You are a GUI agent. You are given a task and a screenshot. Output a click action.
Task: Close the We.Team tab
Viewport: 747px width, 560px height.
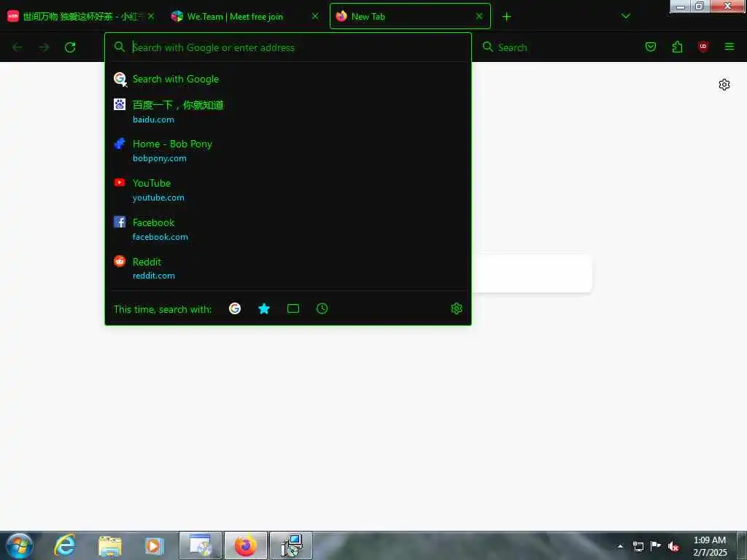pos(315,16)
